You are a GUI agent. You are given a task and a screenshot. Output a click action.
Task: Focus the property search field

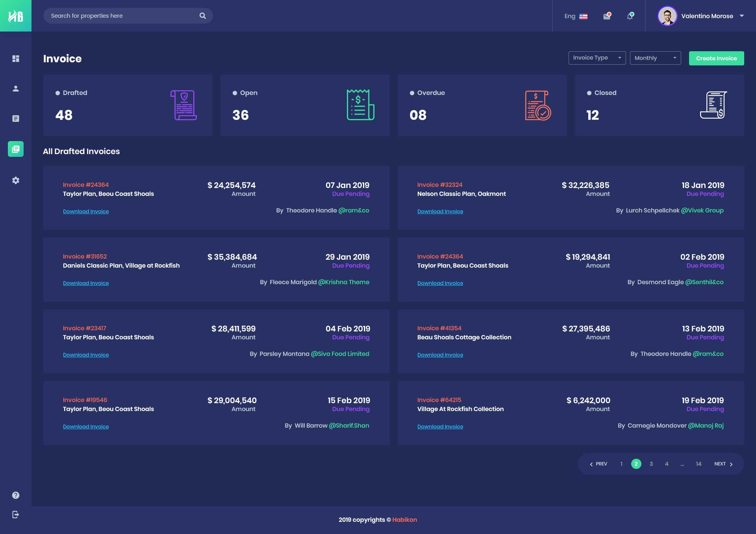[122, 16]
